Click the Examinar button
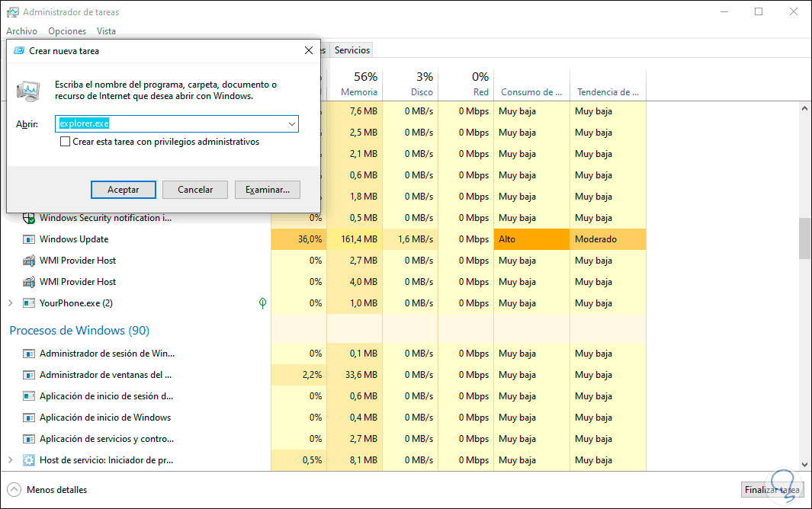This screenshot has height=509, width=812. [268, 190]
